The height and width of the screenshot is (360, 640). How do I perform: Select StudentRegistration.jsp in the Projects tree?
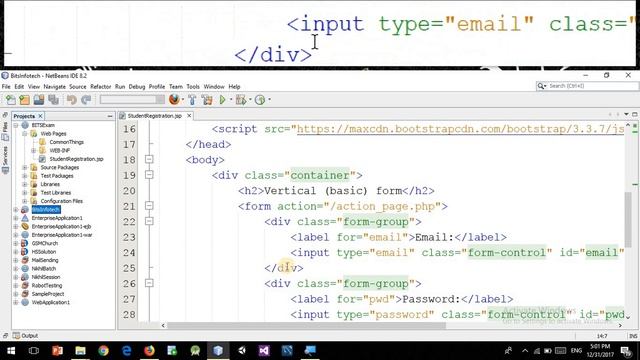pyautogui.click(x=76, y=159)
